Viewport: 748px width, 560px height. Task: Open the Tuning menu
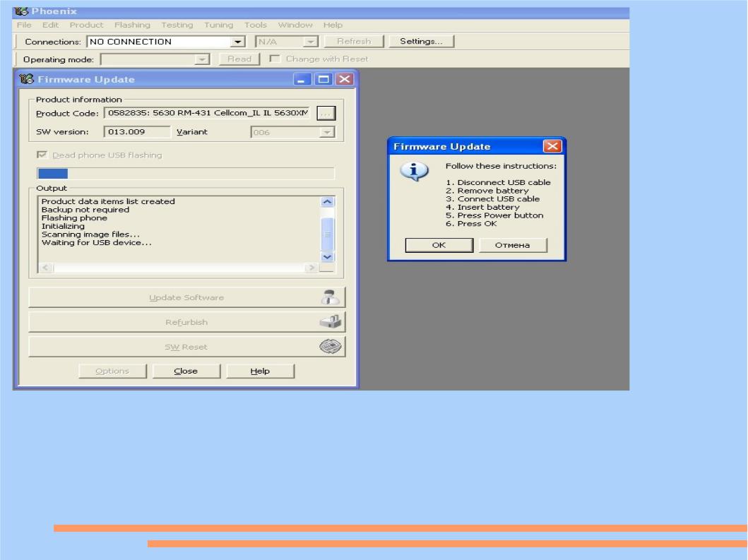tap(218, 25)
